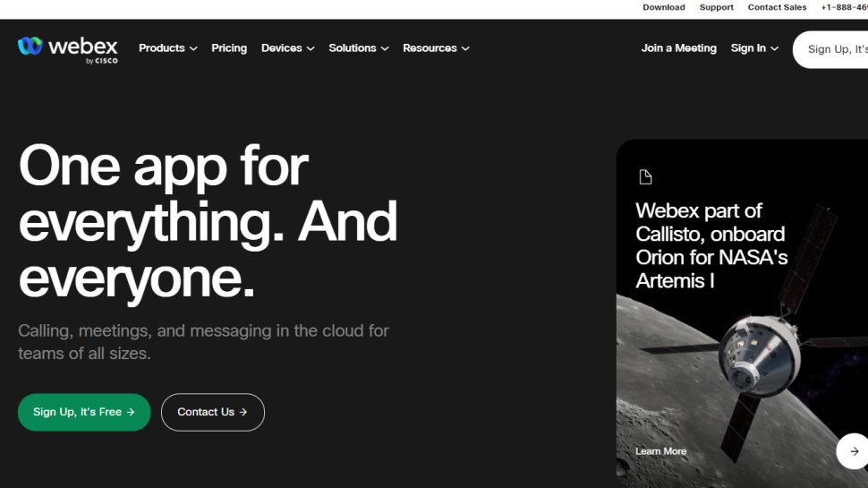
Task: Click the 'Calling, meetings, and messaging' subtitle text
Action: [203, 342]
